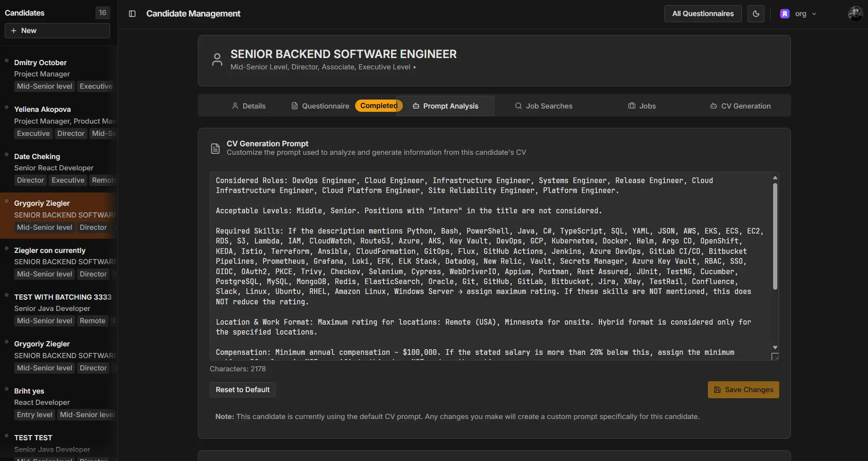Toggle the sidebar panel icon
The height and width of the screenshot is (461, 868).
coord(132,14)
